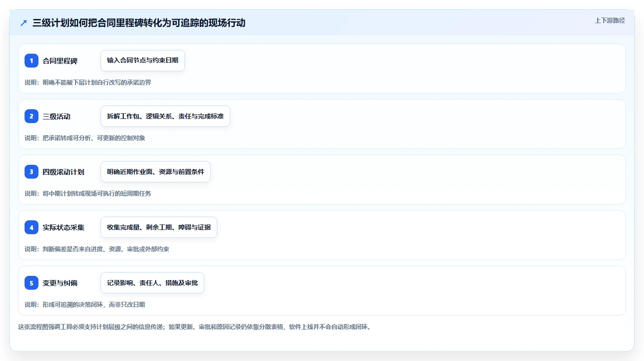Click the 记录影响、责任人、措施及审批 chip
The width and height of the screenshot is (644, 361).
click(x=152, y=283)
